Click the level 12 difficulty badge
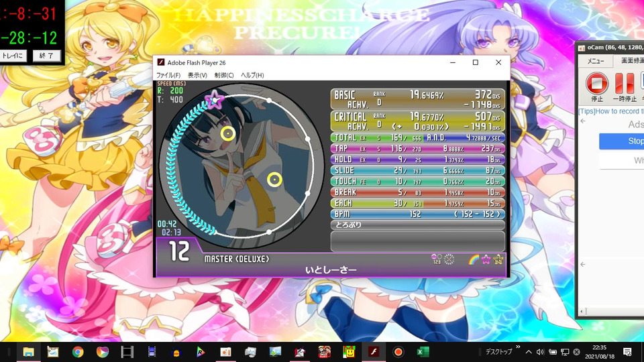Image resolution: width=644 pixels, height=362 pixels. pyautogui.click(x=180, y=251)
